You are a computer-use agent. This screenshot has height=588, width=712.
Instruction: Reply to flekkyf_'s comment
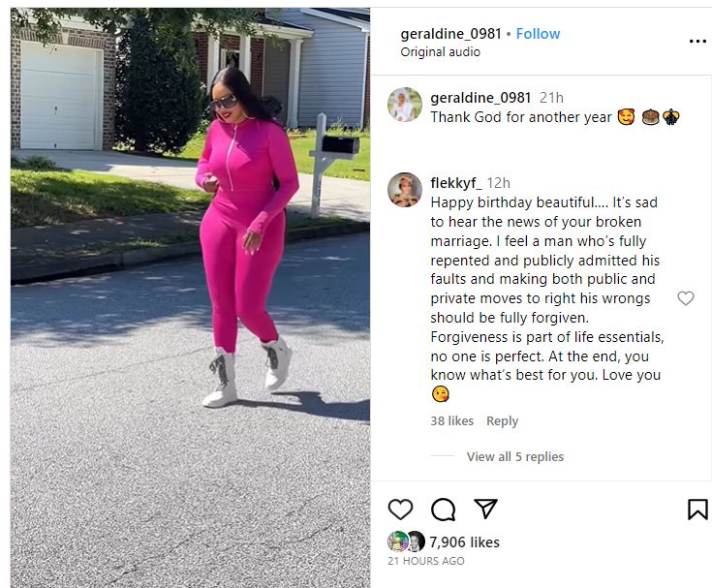(x=502, y=421)
